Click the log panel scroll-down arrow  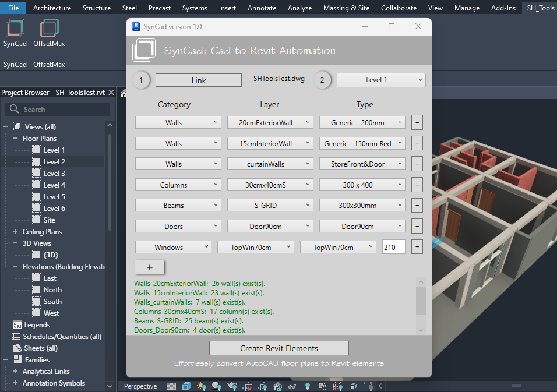[x=421, y=330]
